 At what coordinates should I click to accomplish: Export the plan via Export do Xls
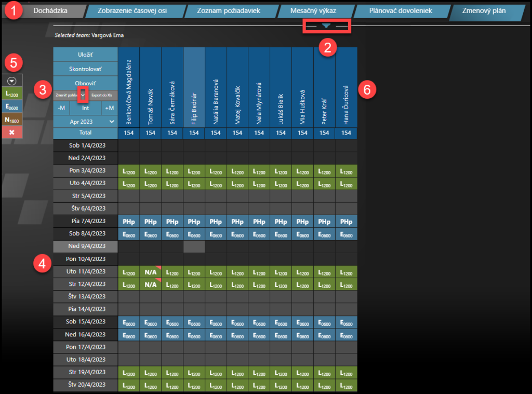[102, 95]
